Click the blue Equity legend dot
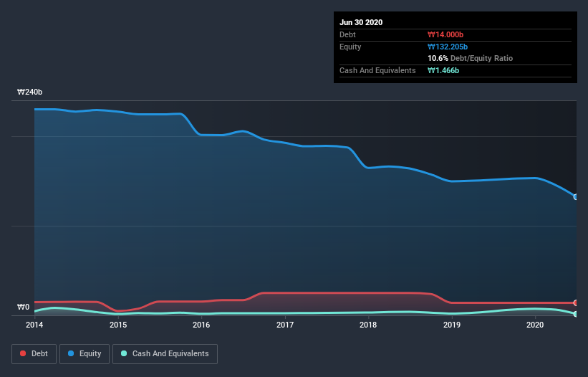The height and width of the screenshot is (377, 588). click(x=71, y=353)
